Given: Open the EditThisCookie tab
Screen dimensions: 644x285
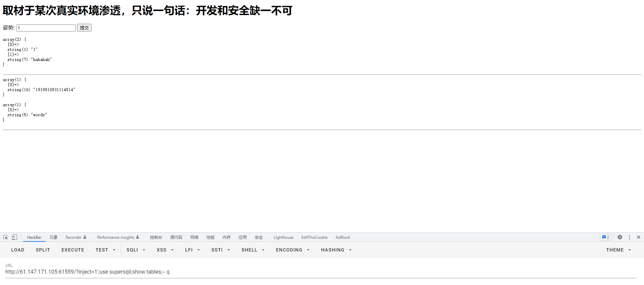Looking at the screenshot, I should (314, 237).
